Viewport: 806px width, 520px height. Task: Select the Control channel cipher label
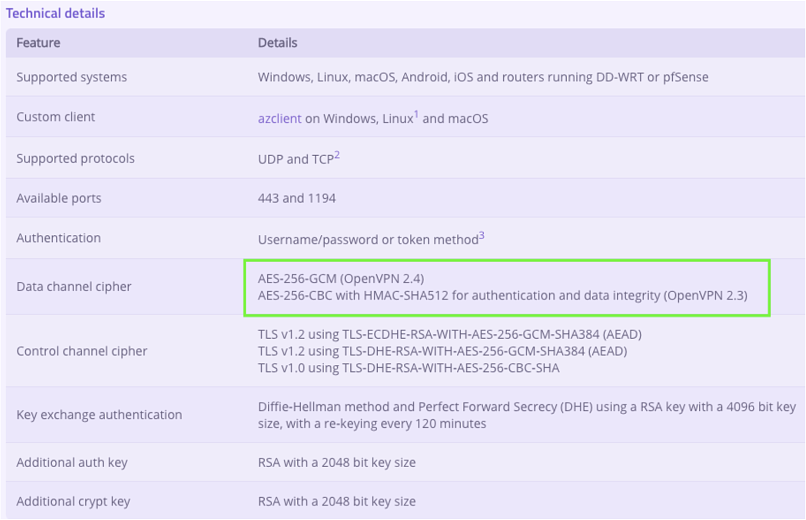81,351
